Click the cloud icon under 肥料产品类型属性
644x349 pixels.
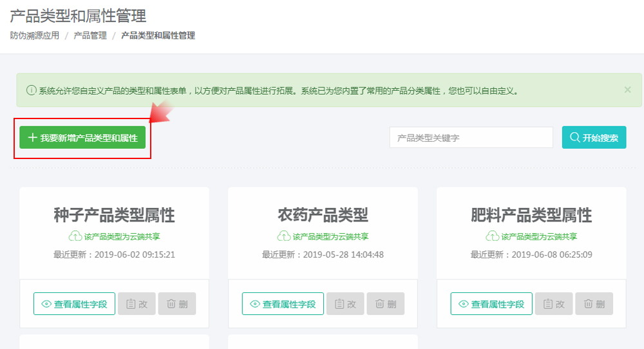[493, 236]
